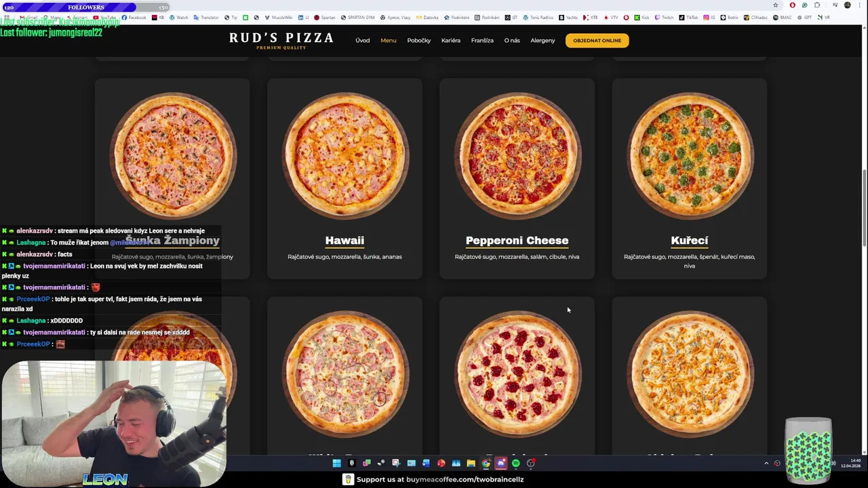Open the Alergeny page
Screen dimensions: 868x488
(x=542, y=41)
